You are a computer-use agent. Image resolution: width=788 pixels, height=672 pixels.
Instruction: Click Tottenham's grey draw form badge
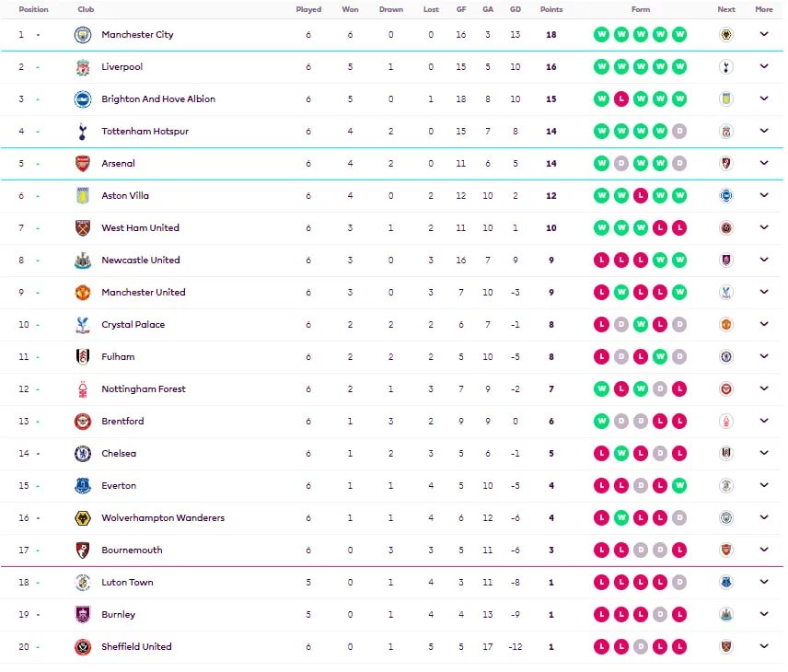point(679,132)
